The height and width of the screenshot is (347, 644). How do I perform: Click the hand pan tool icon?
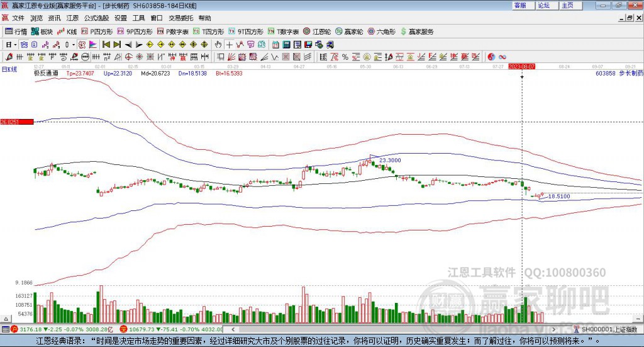[218, 45]
